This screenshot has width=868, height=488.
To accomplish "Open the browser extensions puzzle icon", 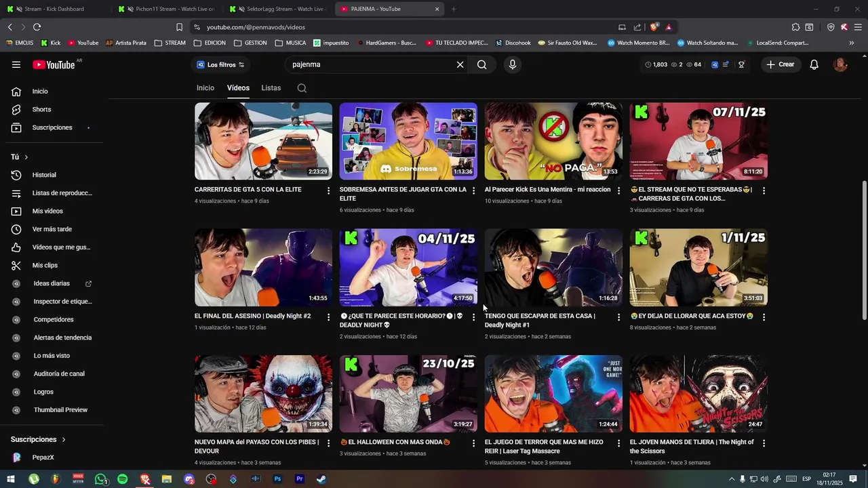I will [795, 27].
